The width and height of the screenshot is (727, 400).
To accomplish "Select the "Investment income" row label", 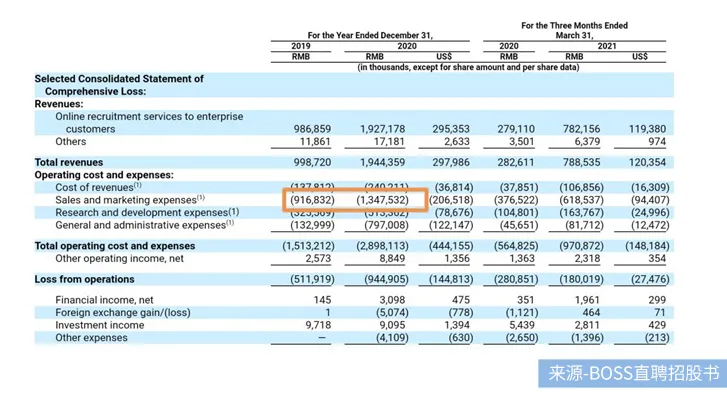I will coord(100,325).
